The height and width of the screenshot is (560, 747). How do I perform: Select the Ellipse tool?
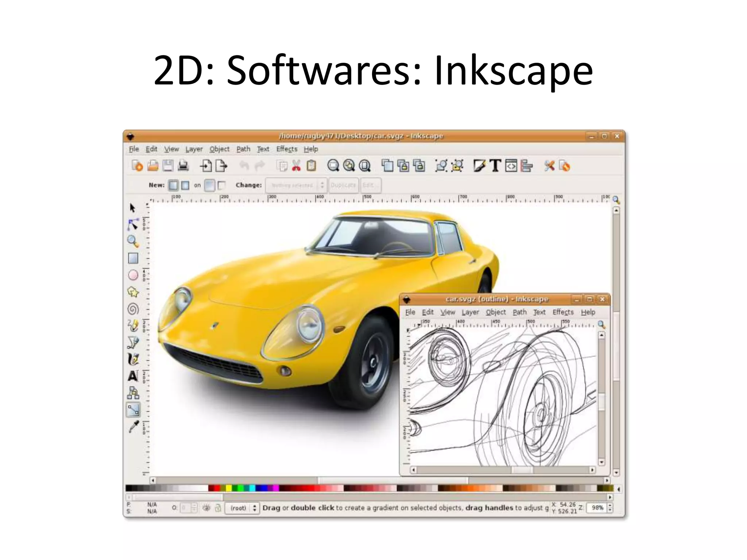pyautogui.click(x=133, y=275)
